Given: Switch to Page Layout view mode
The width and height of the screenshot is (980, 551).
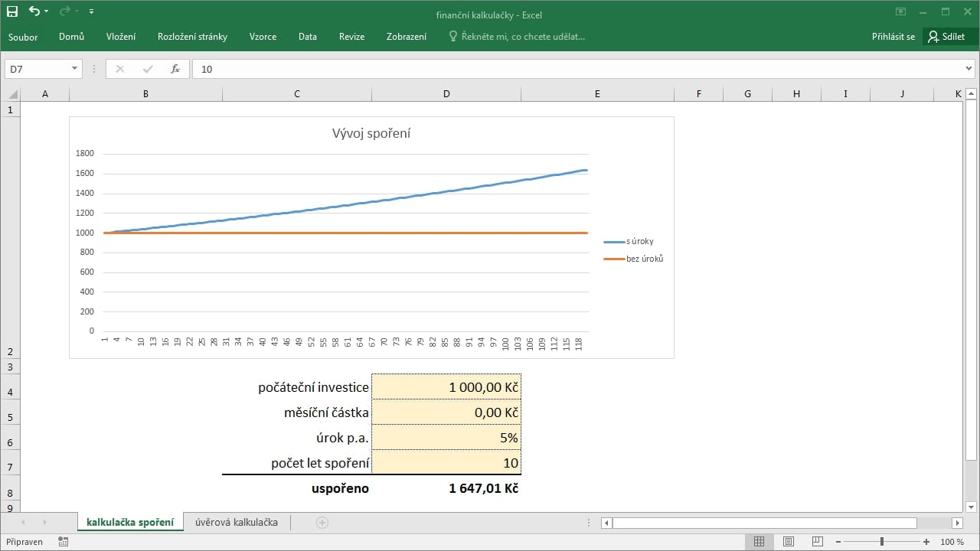Looking at the screenshot, I should [x=788, y=542].
